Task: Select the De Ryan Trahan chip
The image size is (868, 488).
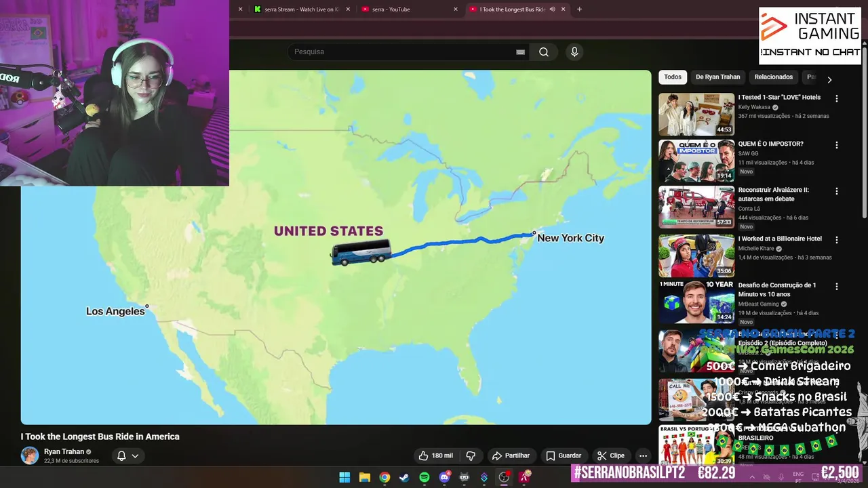Action: pyautogui.click(x=717, y=77)
